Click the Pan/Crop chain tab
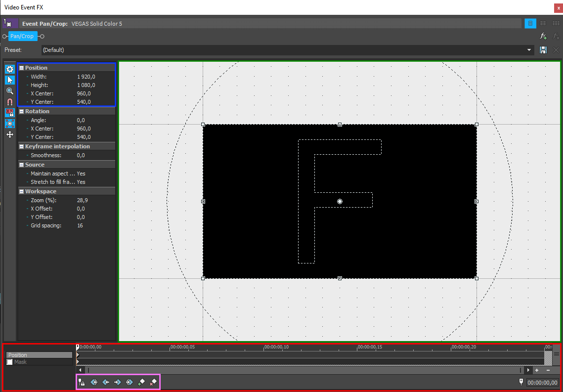This screenshot has height=392, width=563. pyautogui.click(x=22, y=36)
